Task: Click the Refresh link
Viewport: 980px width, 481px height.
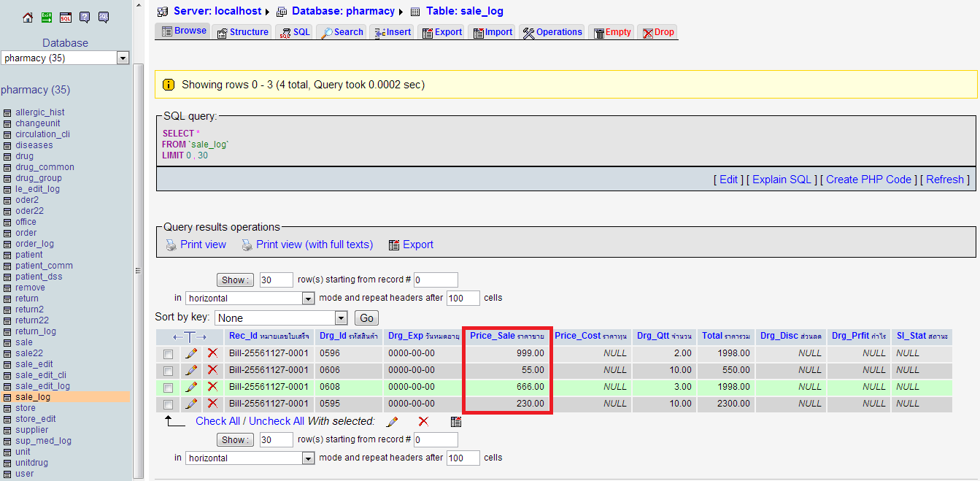Action: tap(945, 180)
